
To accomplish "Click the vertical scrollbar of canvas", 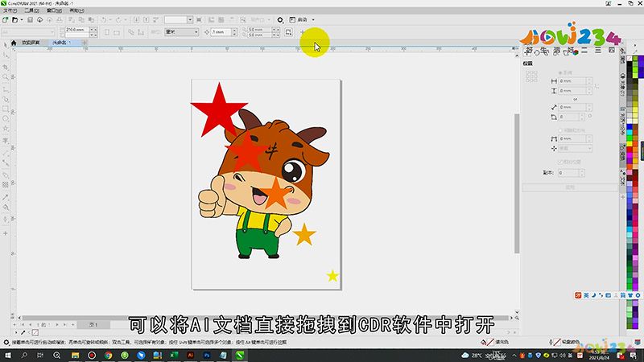I will (x=517, y=183).
